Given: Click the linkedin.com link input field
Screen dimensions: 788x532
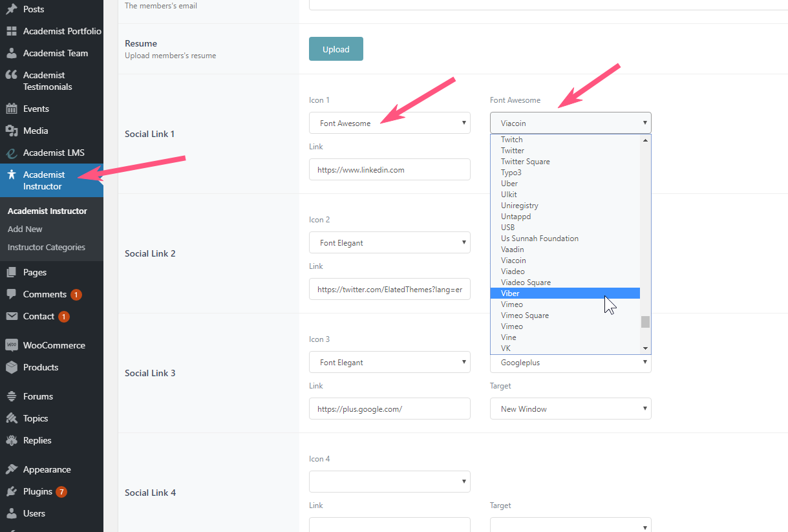Looking at the screenshot, I should coord(390,169).
